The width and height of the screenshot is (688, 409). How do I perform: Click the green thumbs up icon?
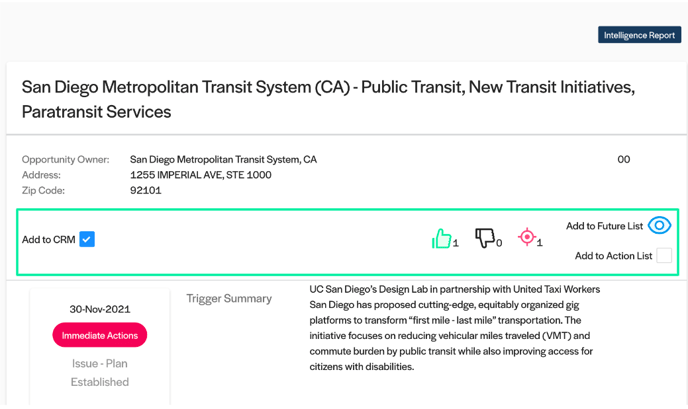[x=442, y=239]
